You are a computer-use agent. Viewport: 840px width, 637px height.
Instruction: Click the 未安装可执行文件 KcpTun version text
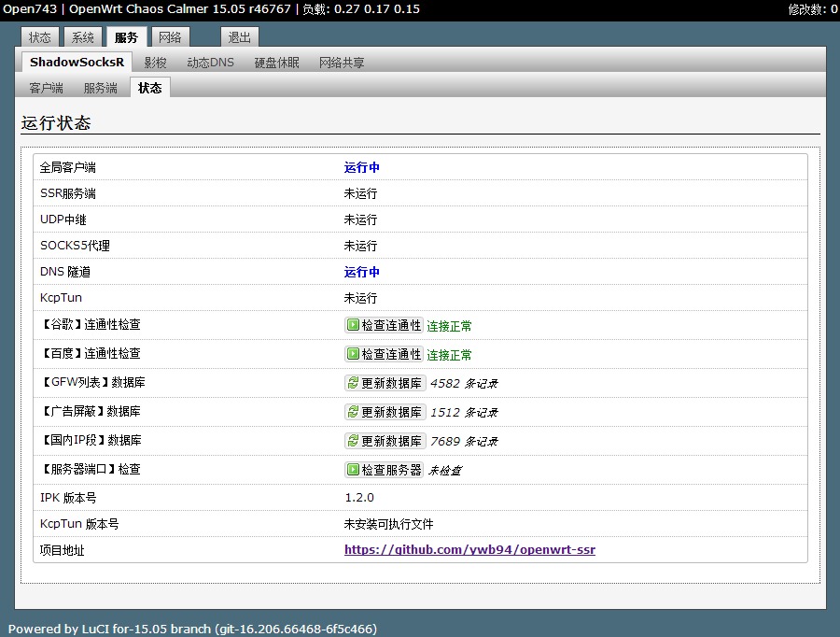(x=388, y=524)
